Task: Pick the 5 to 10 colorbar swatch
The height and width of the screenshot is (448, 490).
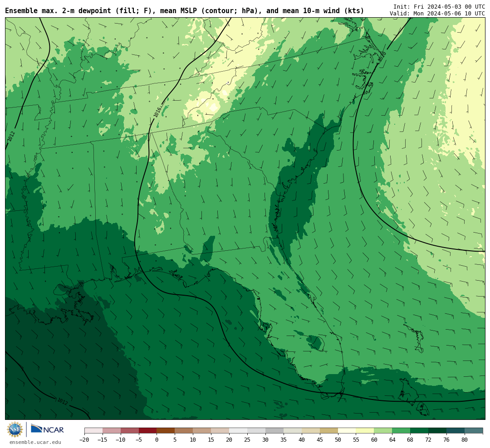Action: 184,430
